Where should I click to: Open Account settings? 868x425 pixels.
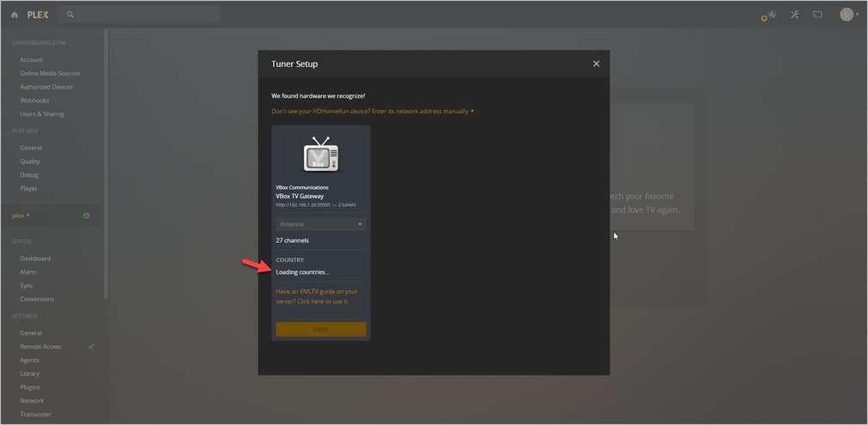click(x=31, y=60)
